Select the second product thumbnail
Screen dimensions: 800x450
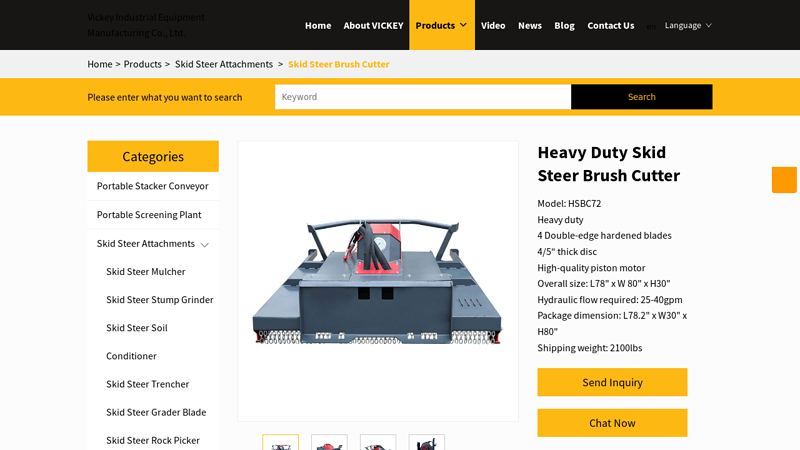point(329,442)
